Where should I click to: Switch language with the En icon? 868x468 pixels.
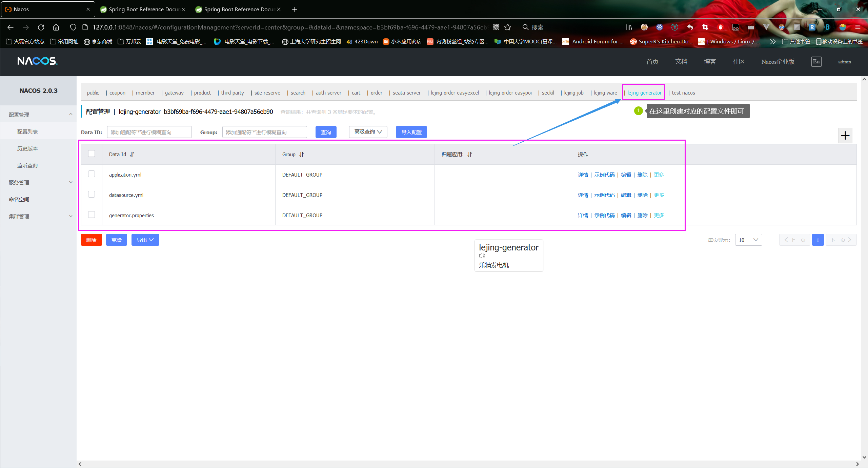click(816, 62)
